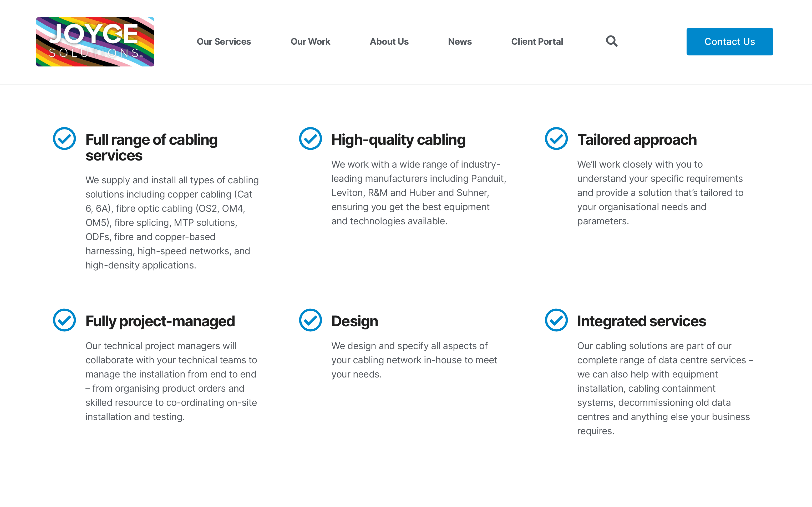
Task: Select the Tailored approach heading
Action: coord(637,140)
